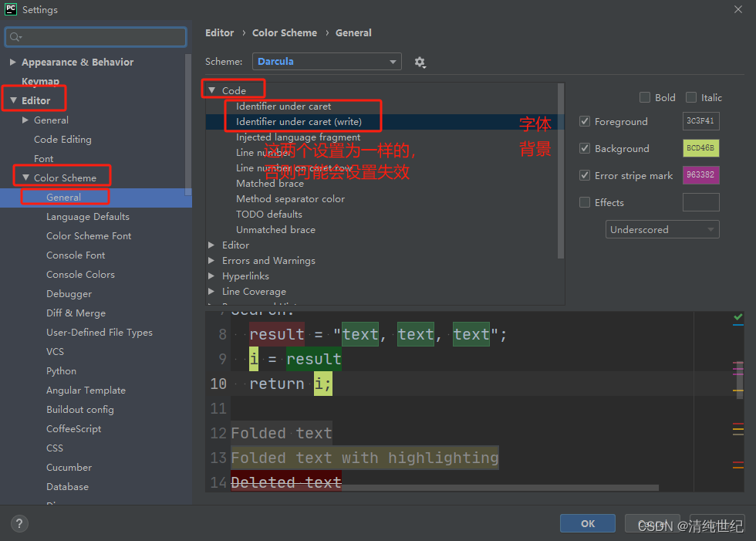Click the help question mark button
Screen dimensions: 756x541
[19, 523]
